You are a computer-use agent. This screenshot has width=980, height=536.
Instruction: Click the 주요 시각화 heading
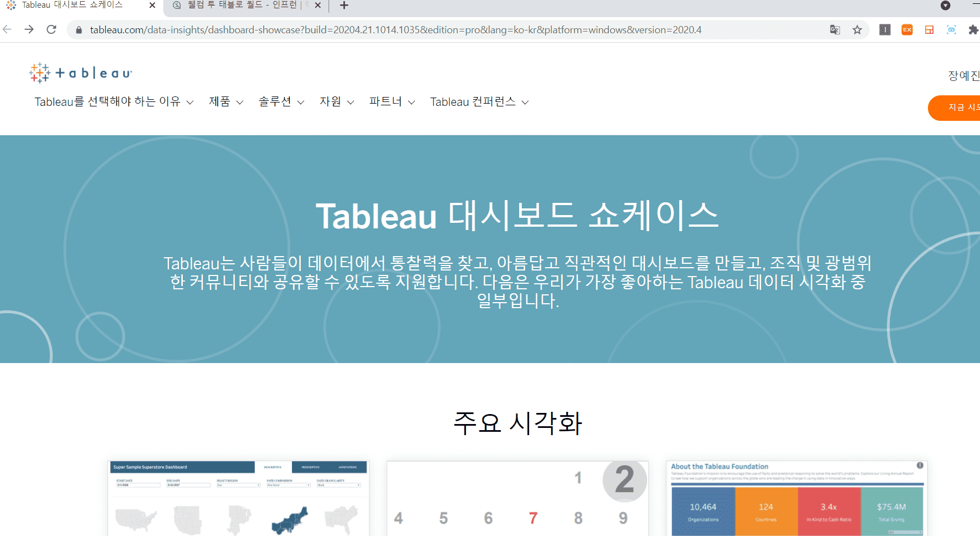coord(517,423)
